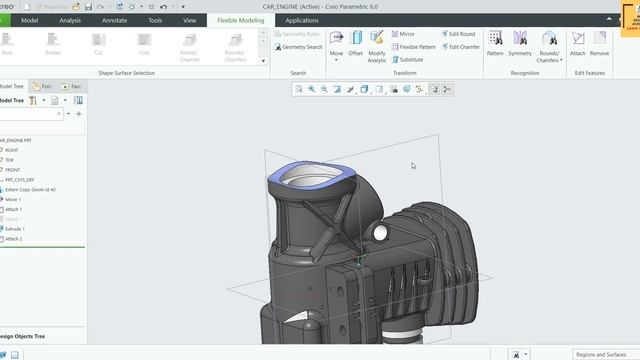Screen dimensions: 640x360
Task: Open dropdown next to Model Tree settings icon
Action: pos(44,100)
